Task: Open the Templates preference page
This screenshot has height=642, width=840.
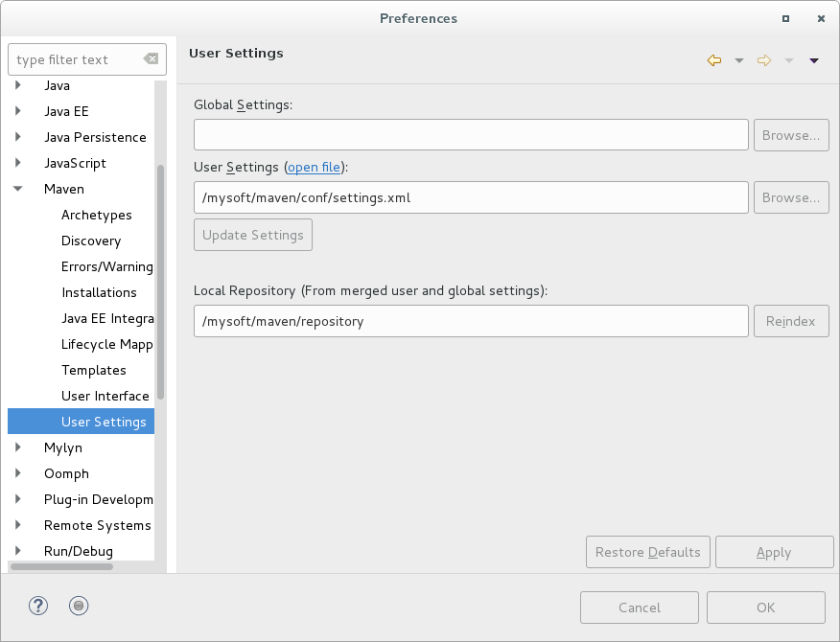Action: pyautogui.click(x=94, y=371)
